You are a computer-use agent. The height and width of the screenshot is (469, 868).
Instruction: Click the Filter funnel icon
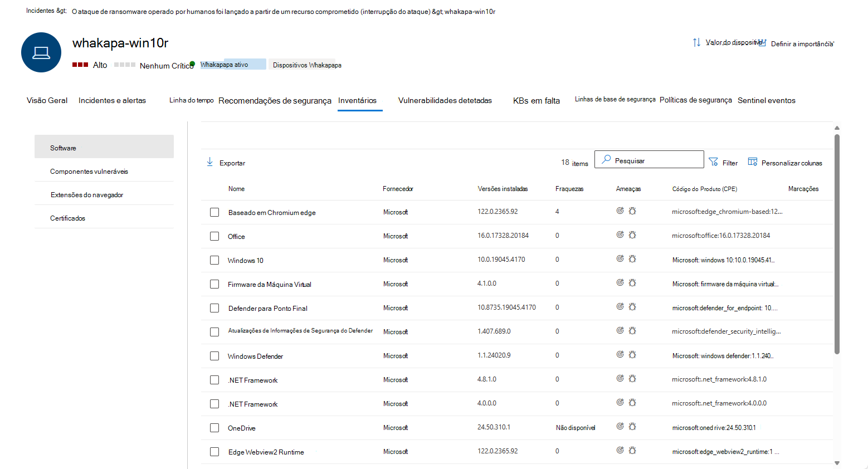(x=713, y=162)
